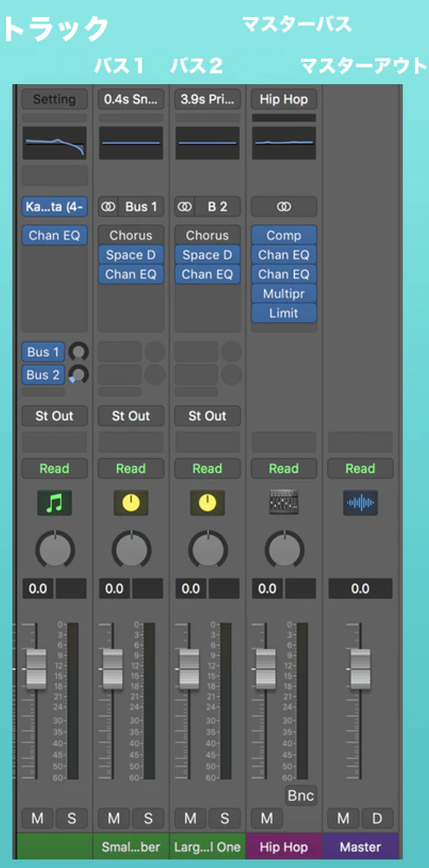Click the EQ curve thumbnail on first strip
429x868 pixels.
pyautogui.click(x=54, y=144)
